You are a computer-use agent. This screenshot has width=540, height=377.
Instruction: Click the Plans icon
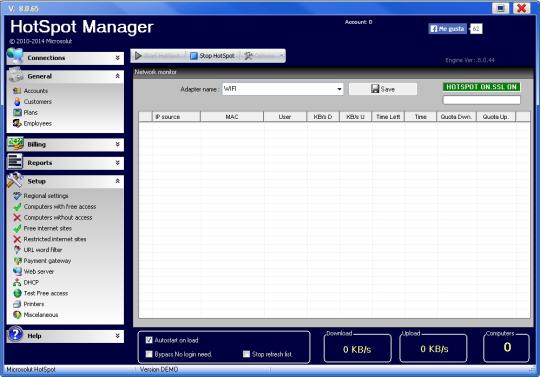click(x=17, y=113)
